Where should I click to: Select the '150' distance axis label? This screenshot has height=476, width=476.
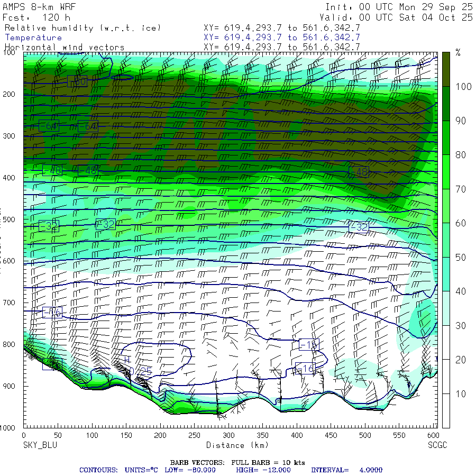(x=126, y=435)
